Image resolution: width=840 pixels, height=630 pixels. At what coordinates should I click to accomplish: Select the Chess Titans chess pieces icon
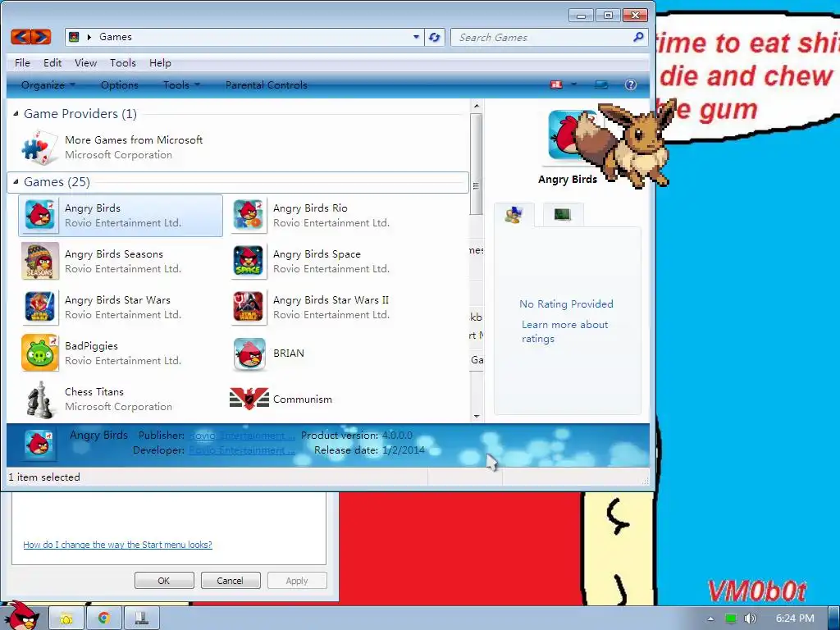tap(40, 399)
